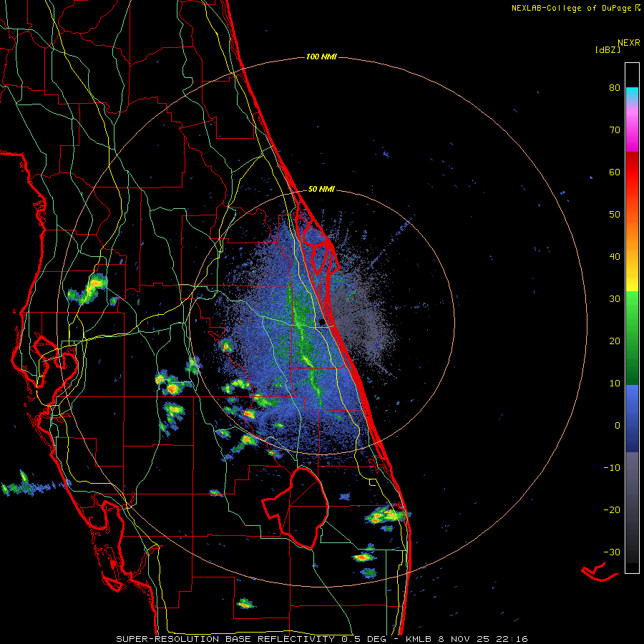This screenshot has width=644, height=644.
Task: Pick the cyan top band of the color bar
Action: (632, 92)
